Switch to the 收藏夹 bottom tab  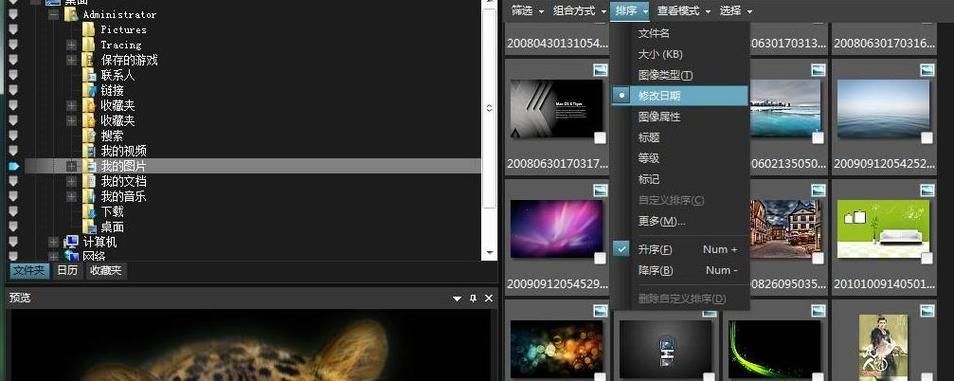click(x=106, y=270)
